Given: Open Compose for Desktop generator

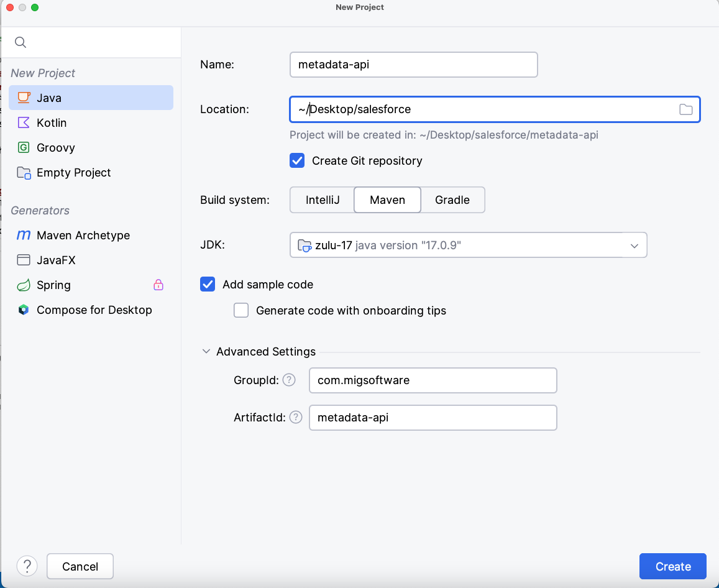Looking at the screenshot, I should (x=91, y=310).
